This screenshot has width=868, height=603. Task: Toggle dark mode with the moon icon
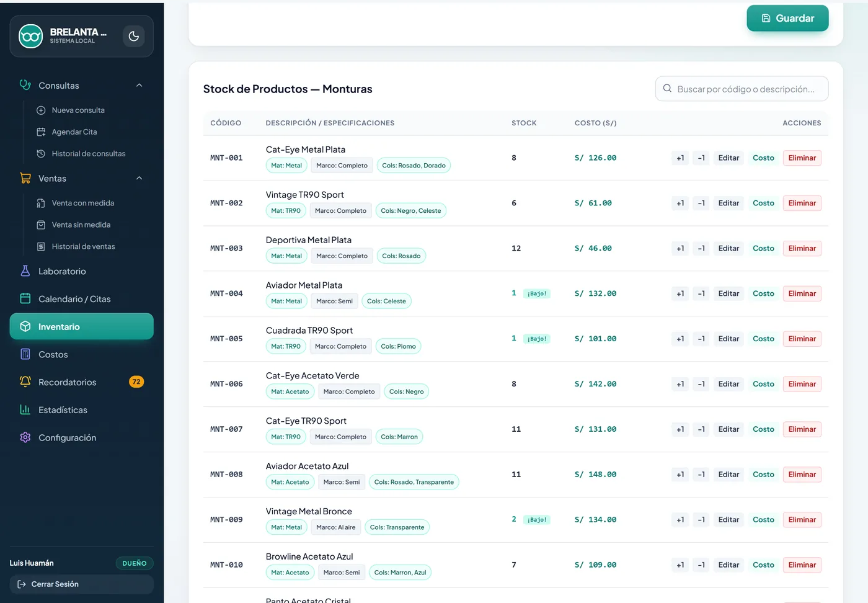(x=133, y=36)
